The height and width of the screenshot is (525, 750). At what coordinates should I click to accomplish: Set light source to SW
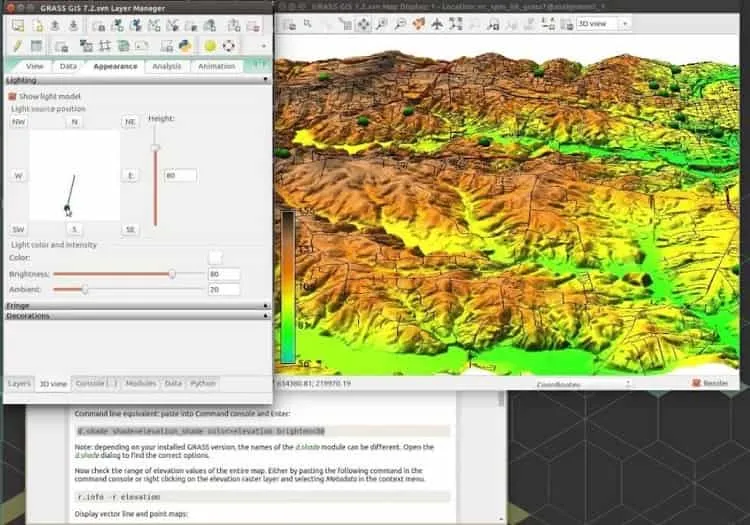[x=19, y=230]
